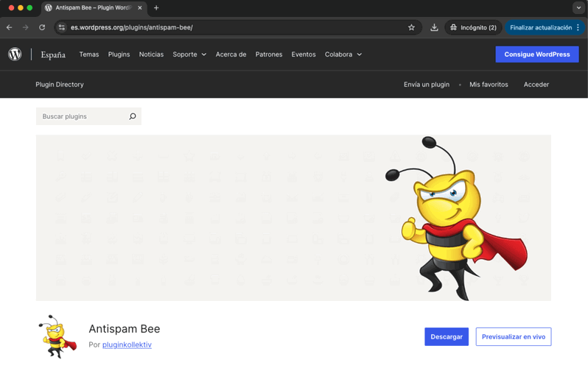The height and width of the screenshot is (365, 588).
Task: Select the Antispam Bee browser tab
Action: 94,8
